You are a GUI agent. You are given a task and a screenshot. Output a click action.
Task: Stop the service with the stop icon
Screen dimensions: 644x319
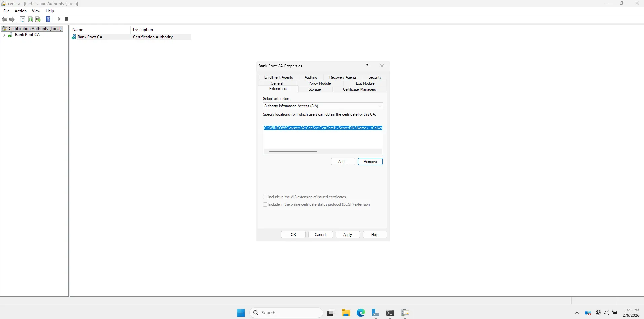[67, 19]
